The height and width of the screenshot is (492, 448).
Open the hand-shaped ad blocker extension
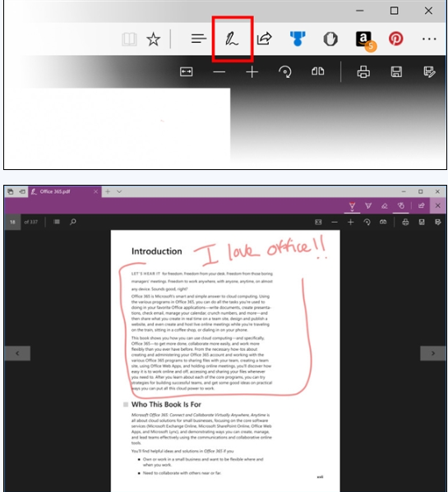(330, 39)
